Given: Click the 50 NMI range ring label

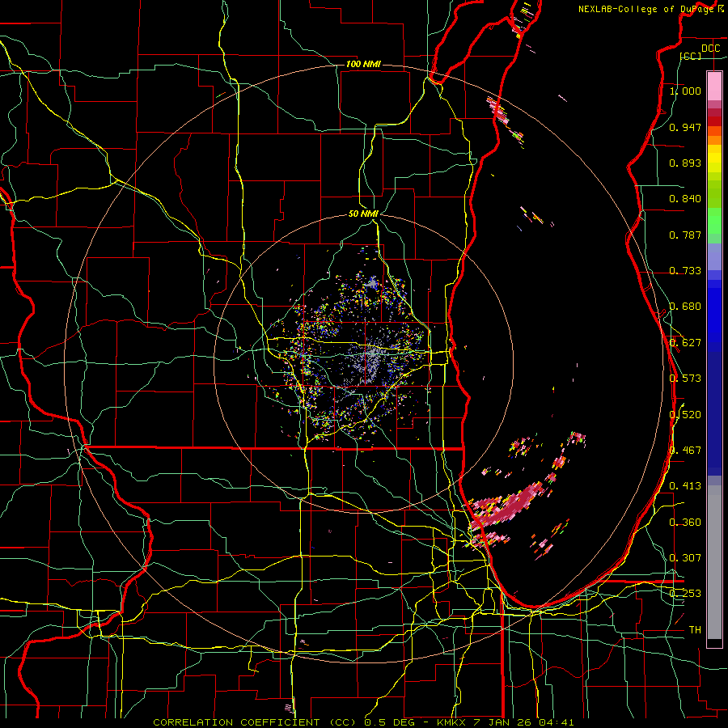Looking at the screenshot, I should (x=363, y=214).
